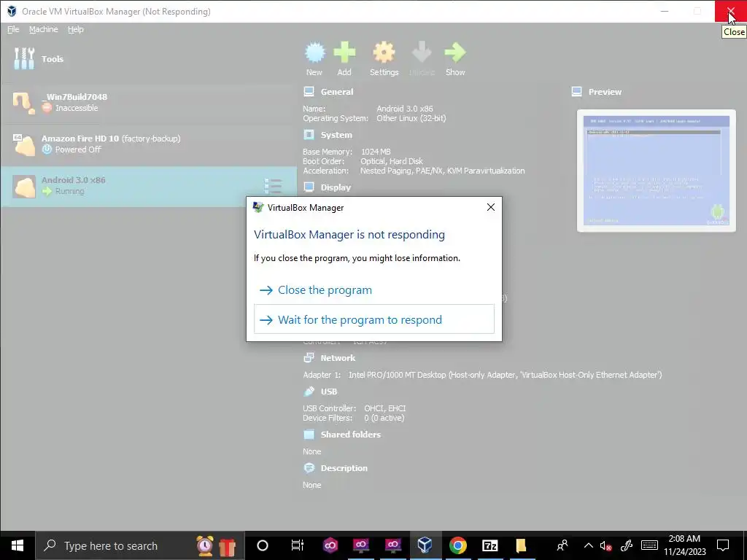Click the taskbar search box

tap(140, 545)
